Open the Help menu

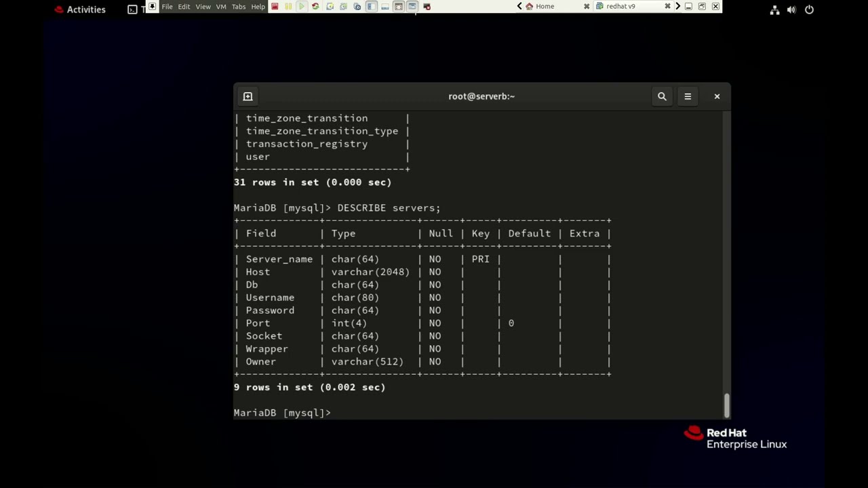pyautogui.click(x=258, y=7)
